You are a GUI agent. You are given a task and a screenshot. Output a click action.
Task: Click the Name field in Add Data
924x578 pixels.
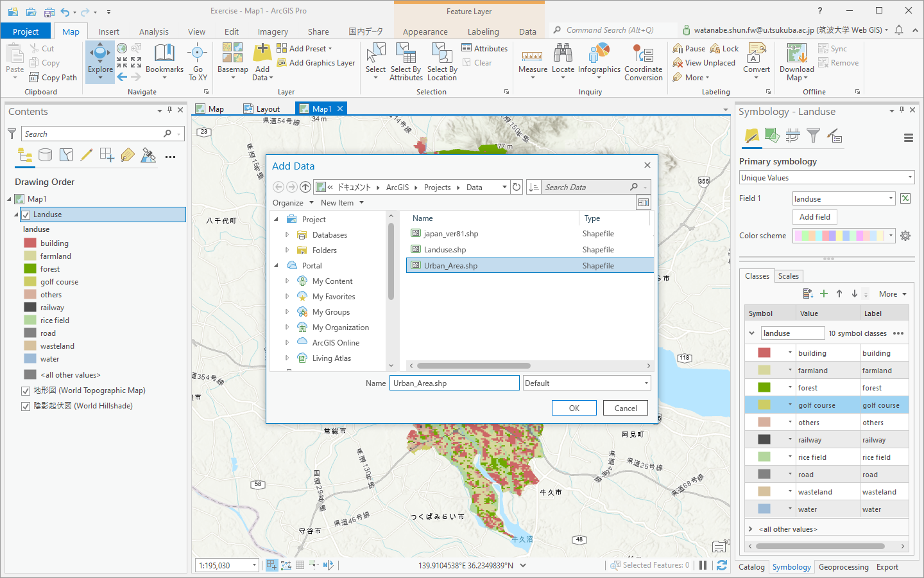[454, 383]
